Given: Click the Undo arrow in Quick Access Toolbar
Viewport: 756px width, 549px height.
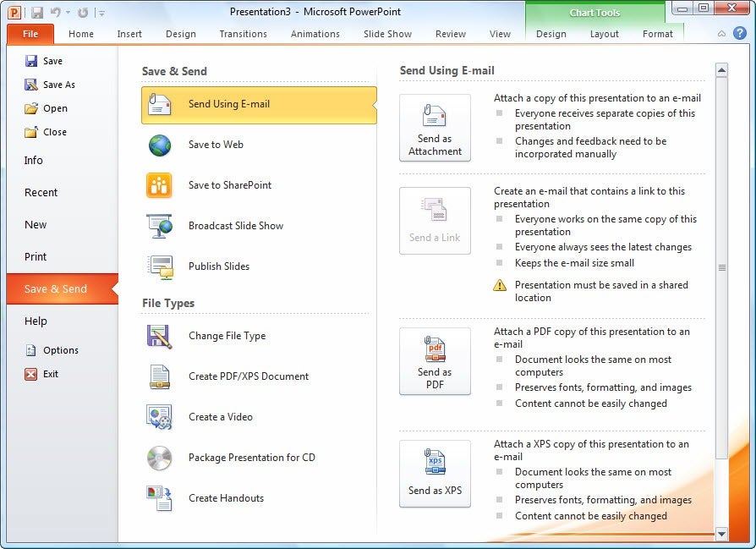Looking at the screenshot, I should (56, 12).
